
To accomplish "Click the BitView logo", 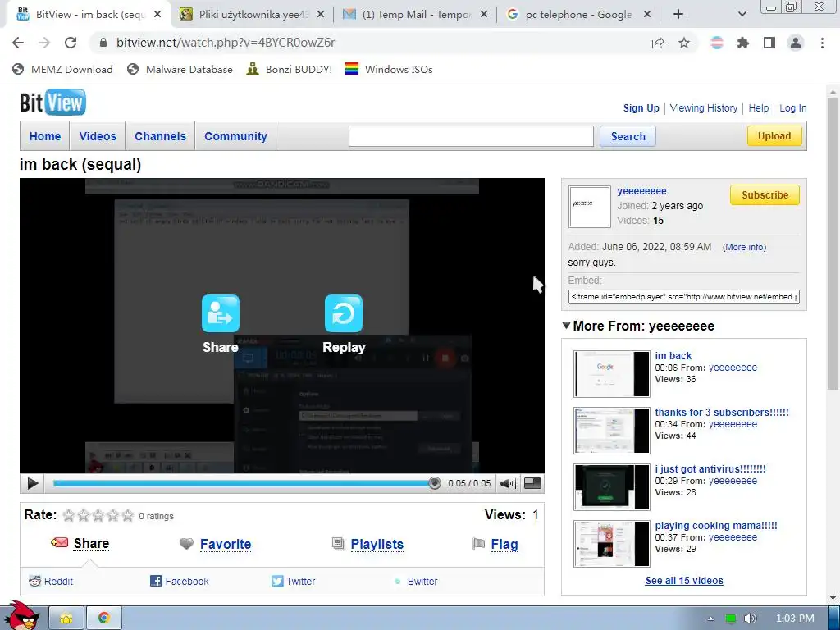I will (52, 103).
